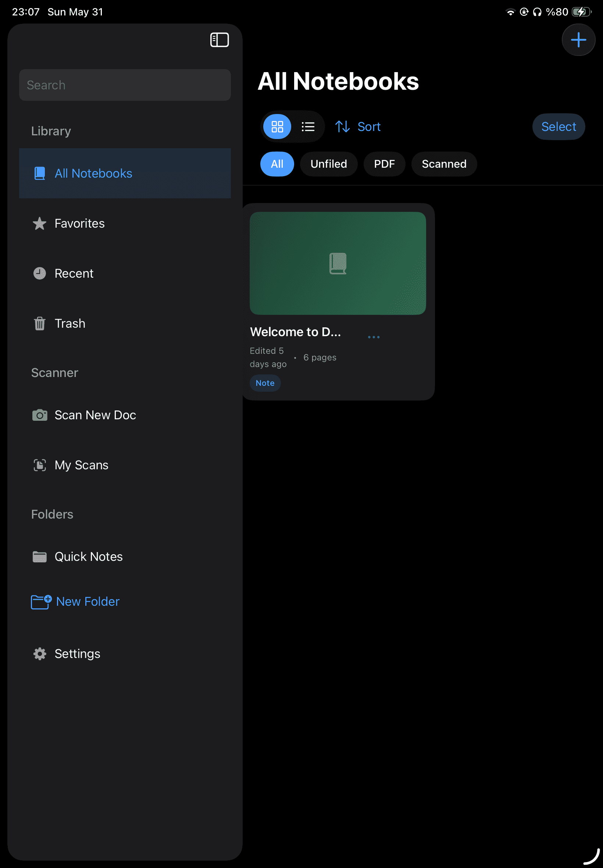This screenshot has height=868, width=603.
Task: Open the Quick Notes folder
Action: tap(125, 557)
